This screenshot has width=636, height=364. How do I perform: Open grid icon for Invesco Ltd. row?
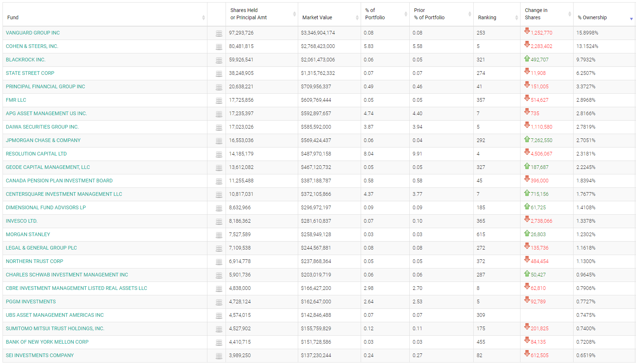pos(219,222)
